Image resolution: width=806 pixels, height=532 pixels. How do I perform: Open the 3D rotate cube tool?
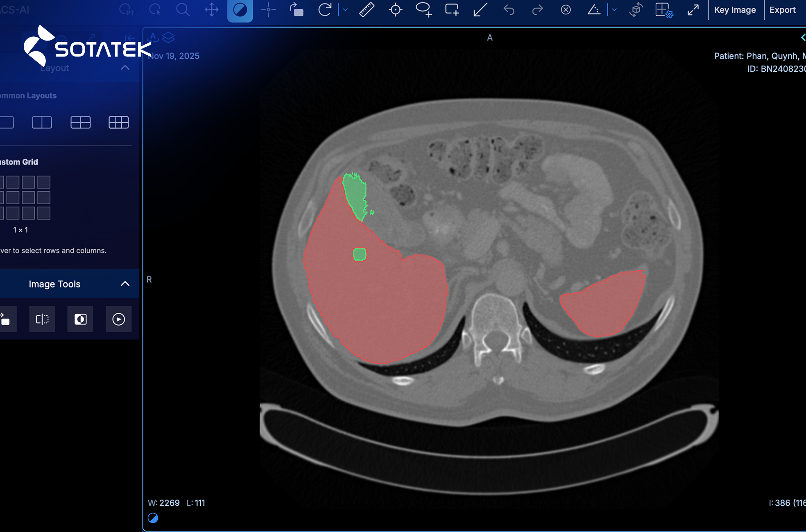coord(636,10)
